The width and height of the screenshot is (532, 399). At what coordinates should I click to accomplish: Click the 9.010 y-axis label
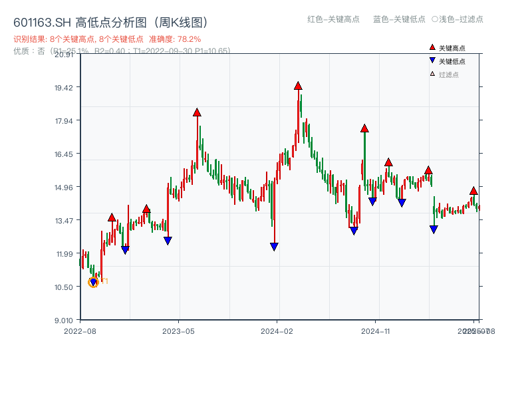64,321
